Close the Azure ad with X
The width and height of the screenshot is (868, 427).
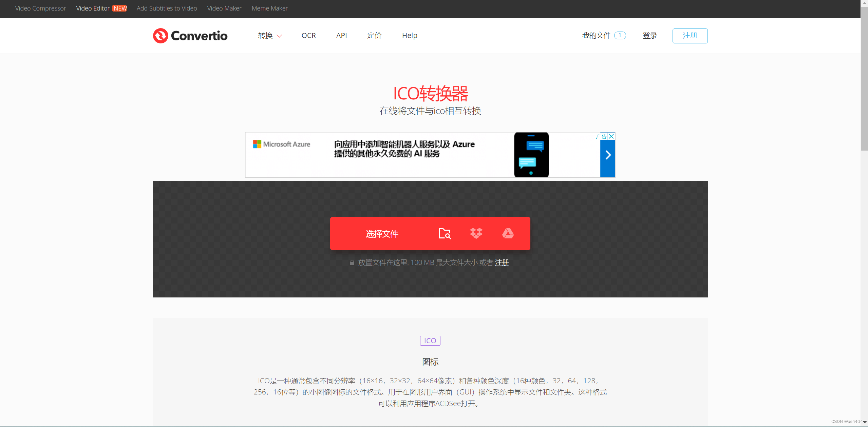pyautogui.click(x=611, y=136)
